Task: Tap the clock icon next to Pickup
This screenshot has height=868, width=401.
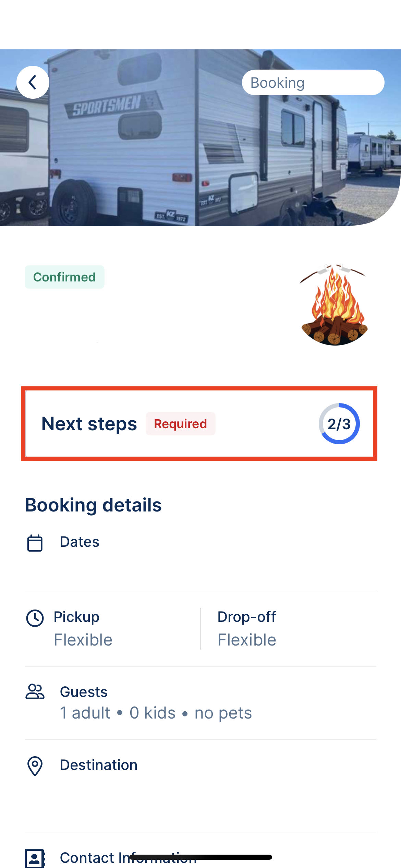Action: coord(35,618)
